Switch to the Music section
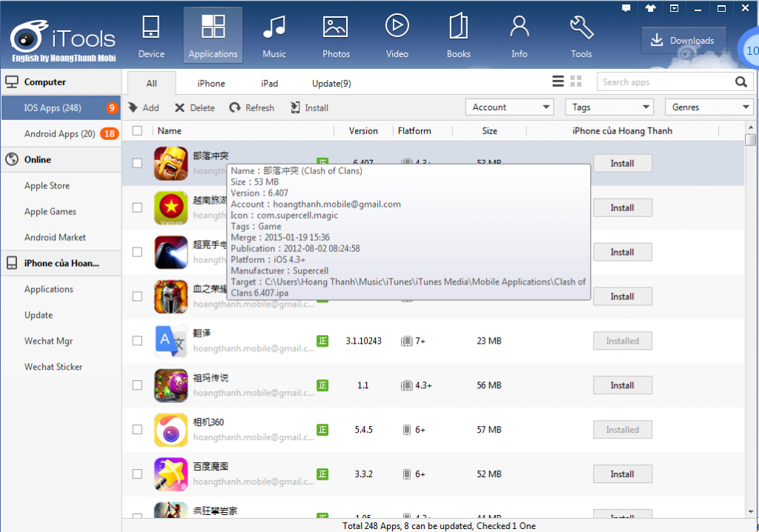Viewport: 759px width, 532px height. tap(274, 33)
